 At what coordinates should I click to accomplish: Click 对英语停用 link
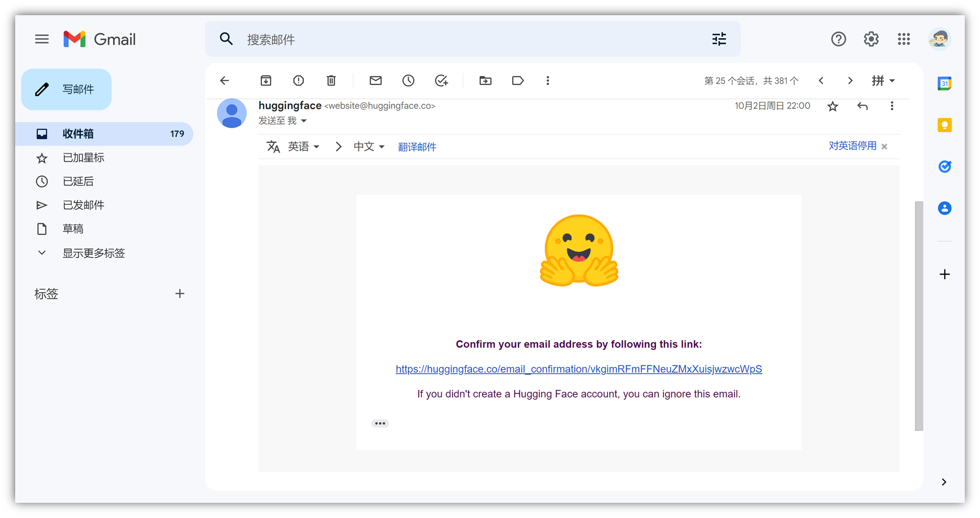click(853, 146)
